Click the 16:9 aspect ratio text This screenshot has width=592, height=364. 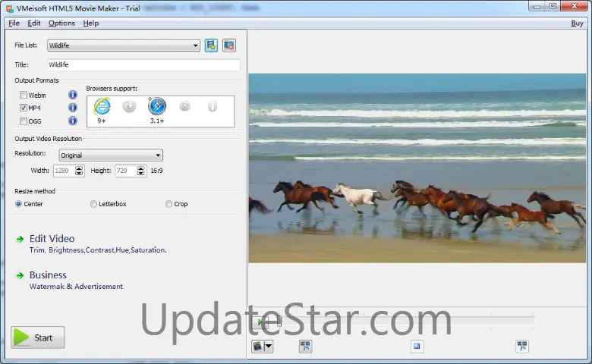(x=156, y=171)
